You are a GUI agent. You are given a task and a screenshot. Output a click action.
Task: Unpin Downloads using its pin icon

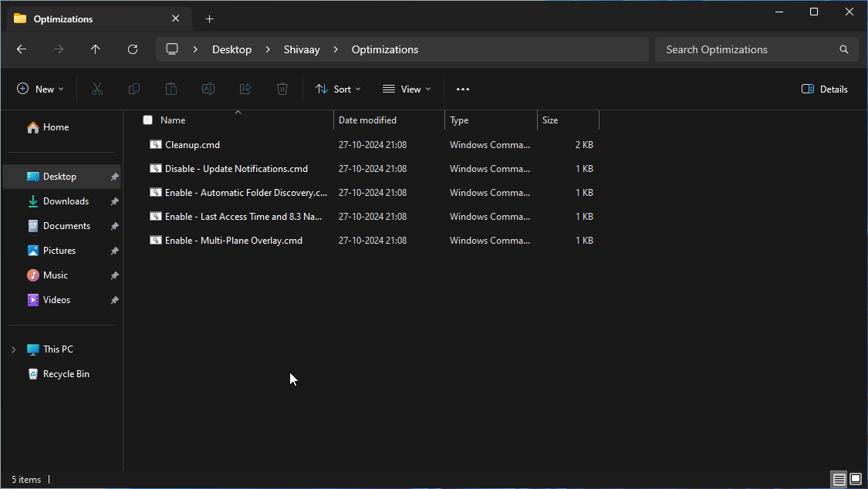tap(115, 201)
